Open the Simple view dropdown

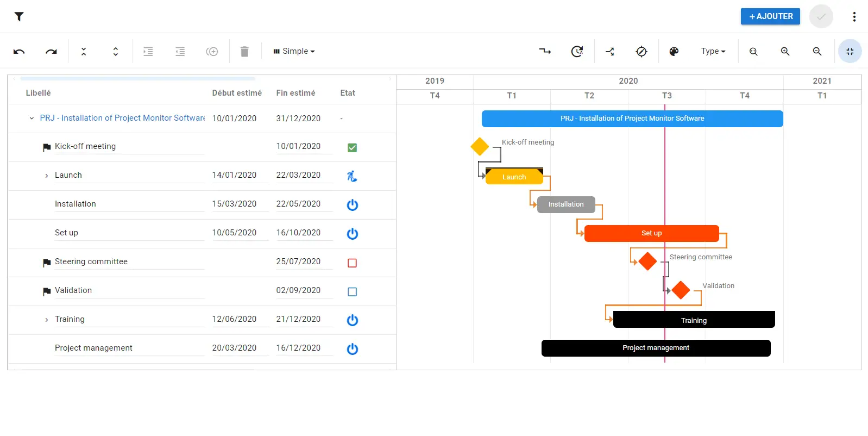pyautogui.click(x=294, y=51)
